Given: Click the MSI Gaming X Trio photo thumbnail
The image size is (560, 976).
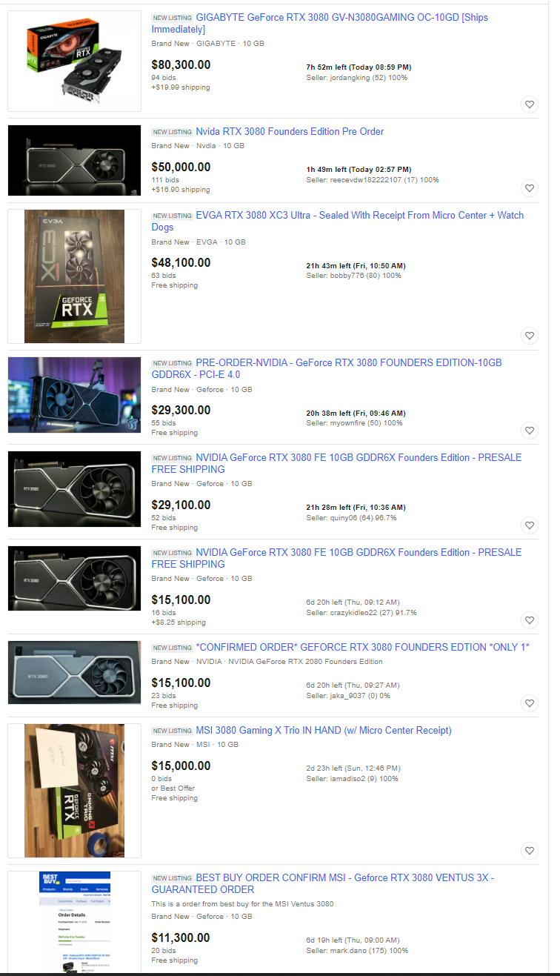Looking at the screenshot, I should [x=74, y=791].
